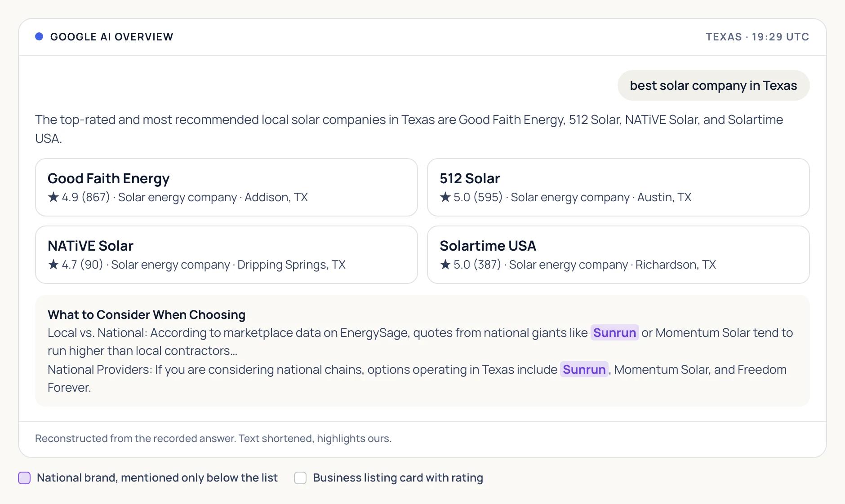Click the blue dot beside Google AI Overview

[x=39, y=36]
